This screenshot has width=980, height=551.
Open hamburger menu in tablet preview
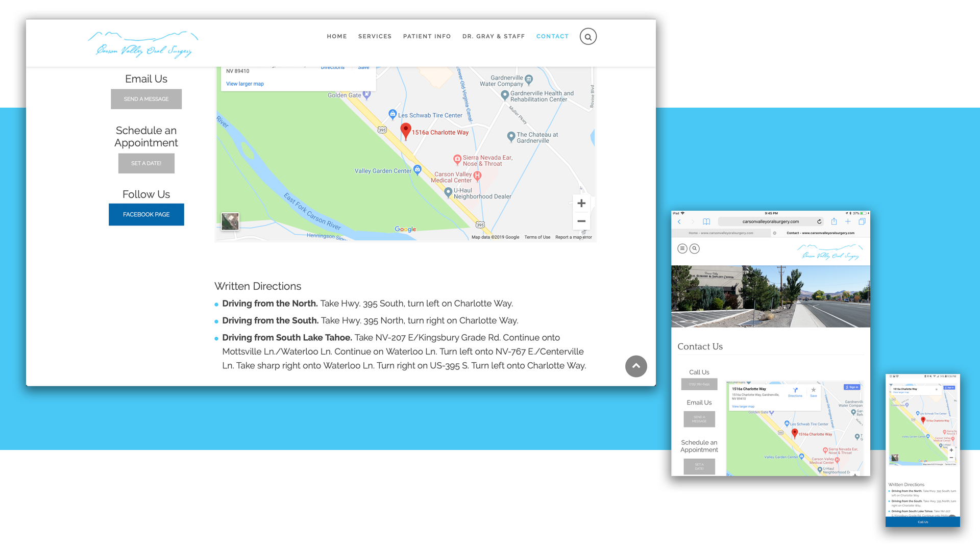(682, 248)
